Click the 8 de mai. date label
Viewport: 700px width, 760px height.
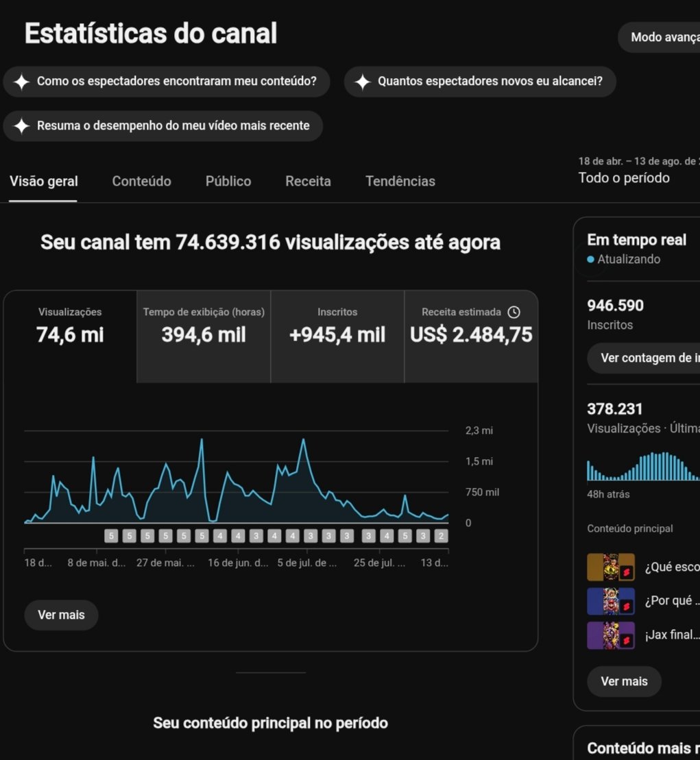point(96,563)
